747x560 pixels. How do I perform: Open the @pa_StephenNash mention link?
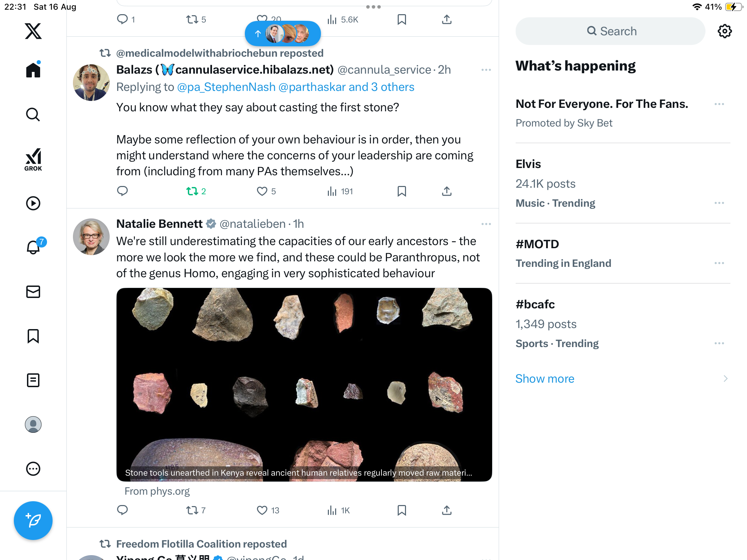pos(226,87)
